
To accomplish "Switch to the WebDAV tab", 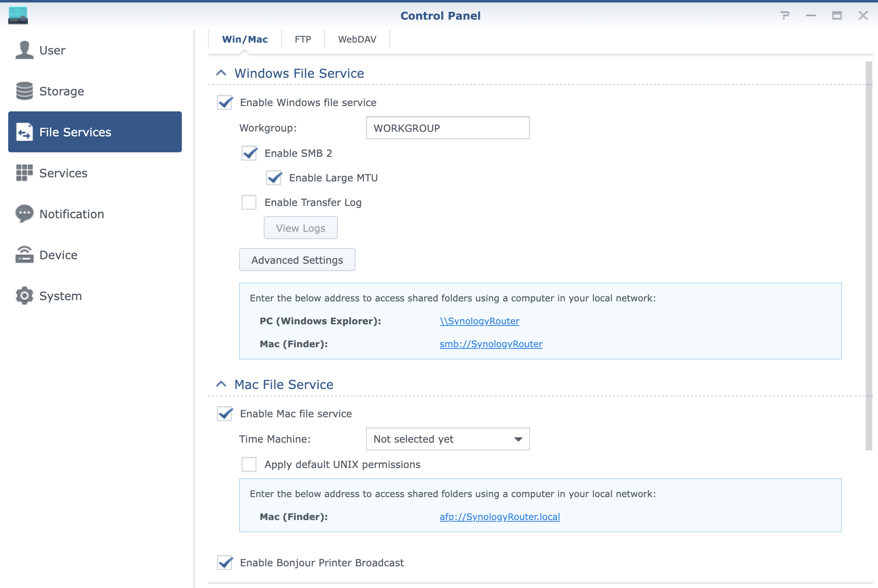I will 357,39.
